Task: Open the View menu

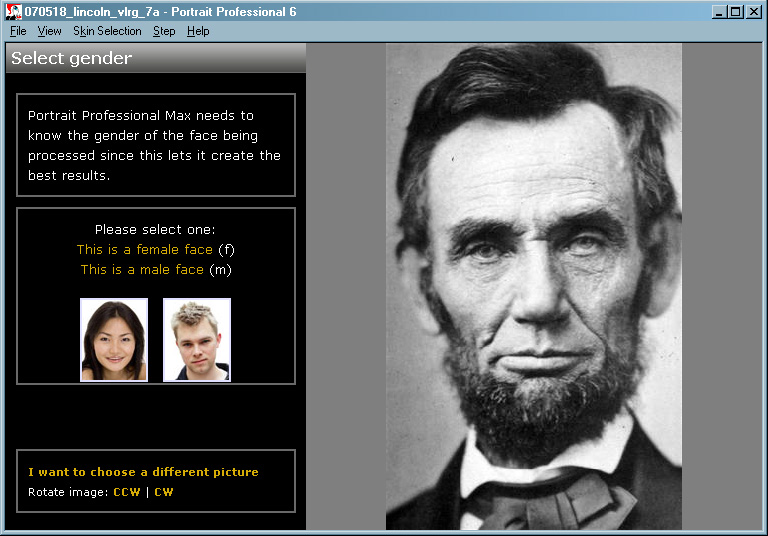Action: [49, 31]
